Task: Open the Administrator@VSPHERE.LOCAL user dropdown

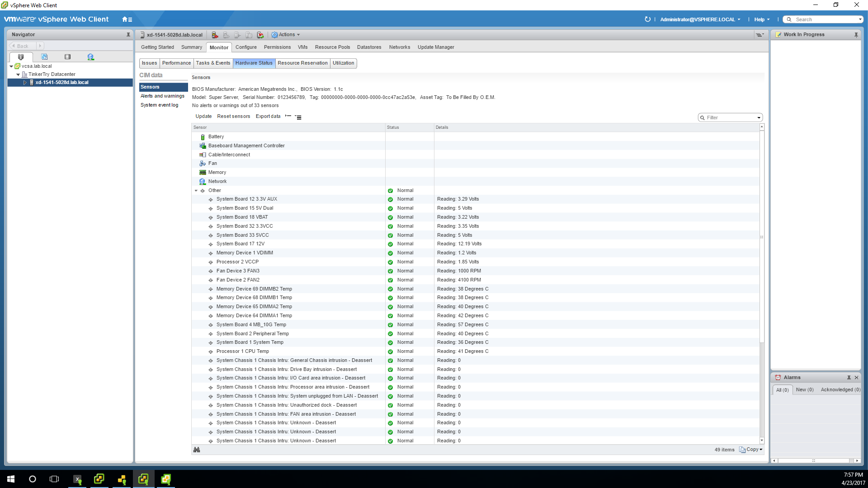Action: (x=700, y=19)
